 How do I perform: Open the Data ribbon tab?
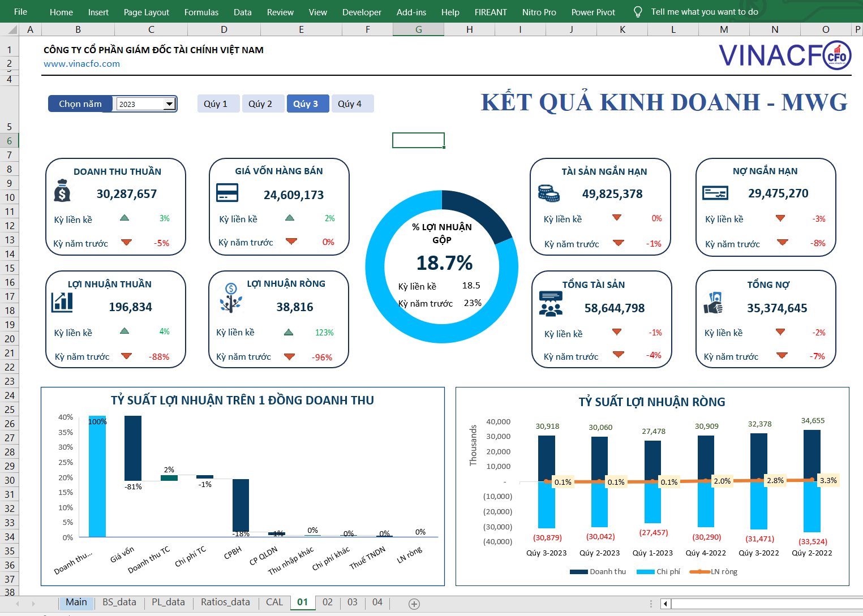coord(243,12)
